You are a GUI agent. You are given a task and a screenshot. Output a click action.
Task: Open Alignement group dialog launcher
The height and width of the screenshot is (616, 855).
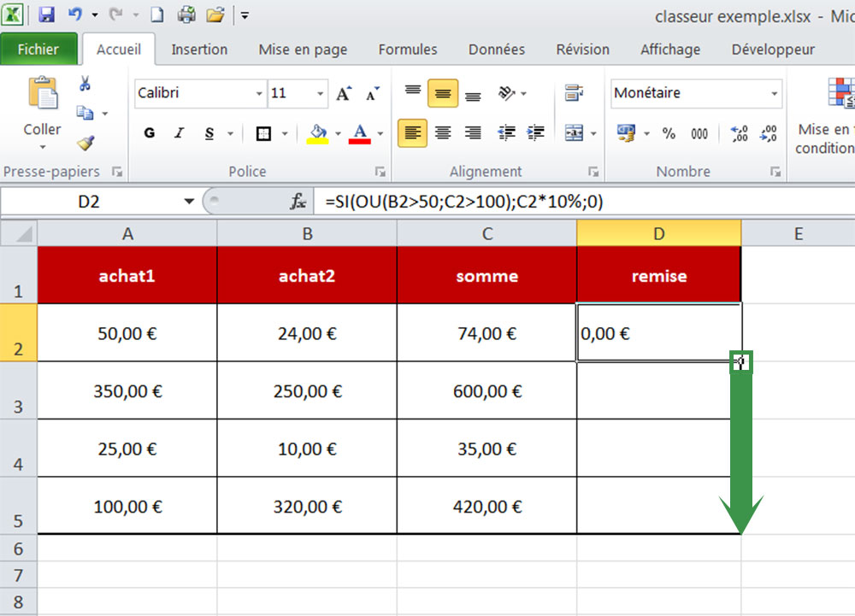(x=593, y=172)
